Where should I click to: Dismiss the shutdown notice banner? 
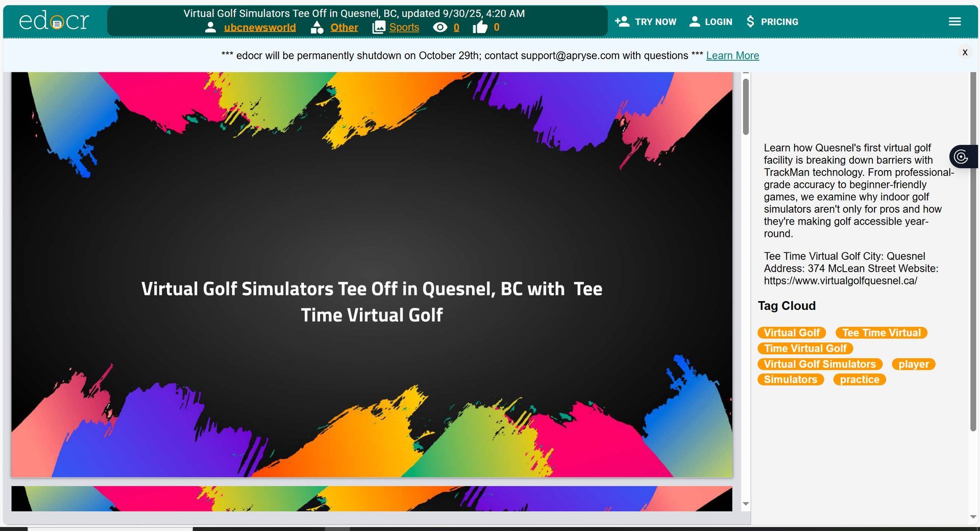coord(965,53)
